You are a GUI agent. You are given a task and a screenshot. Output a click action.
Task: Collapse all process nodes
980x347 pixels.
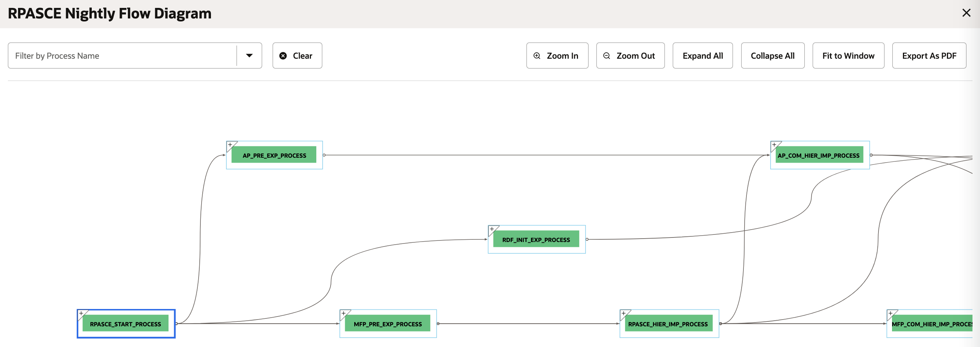pyautogui.click(x=772, y=56)
